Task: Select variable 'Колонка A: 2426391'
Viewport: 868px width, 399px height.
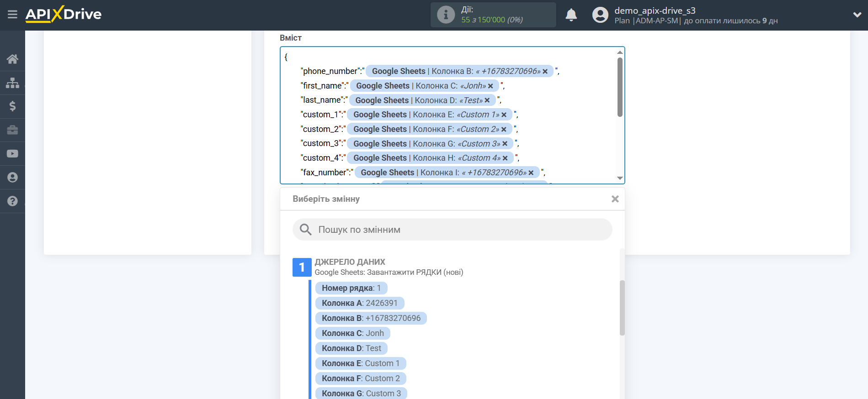Action: (x=360, y=303)
